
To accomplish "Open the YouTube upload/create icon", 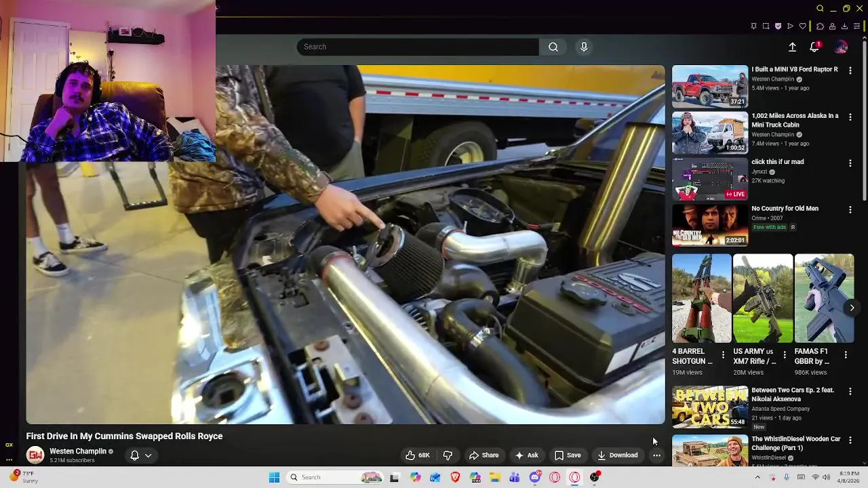I will click(x=792, y=47).
